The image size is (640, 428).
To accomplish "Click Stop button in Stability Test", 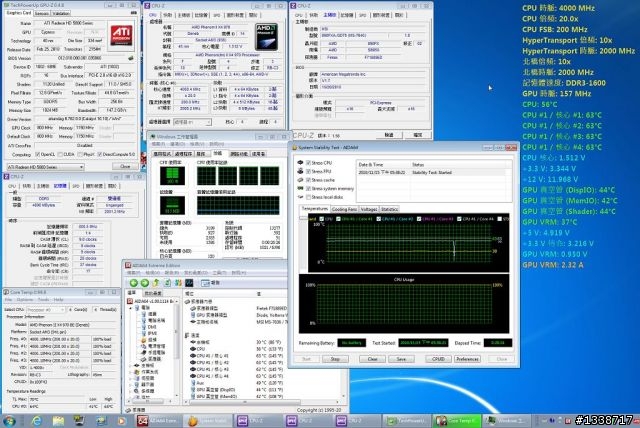I will point(335,359).
